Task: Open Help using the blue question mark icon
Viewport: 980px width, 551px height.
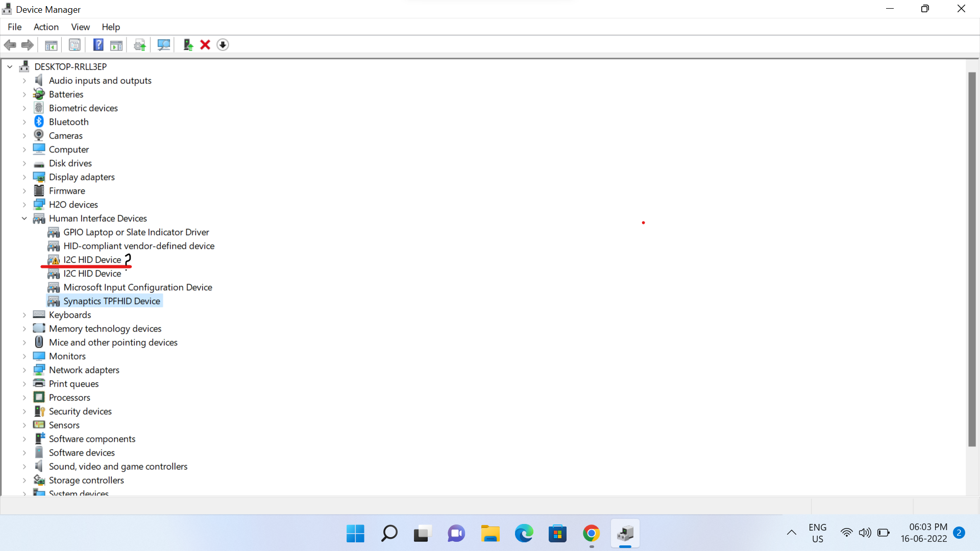Action: (98, 45)
